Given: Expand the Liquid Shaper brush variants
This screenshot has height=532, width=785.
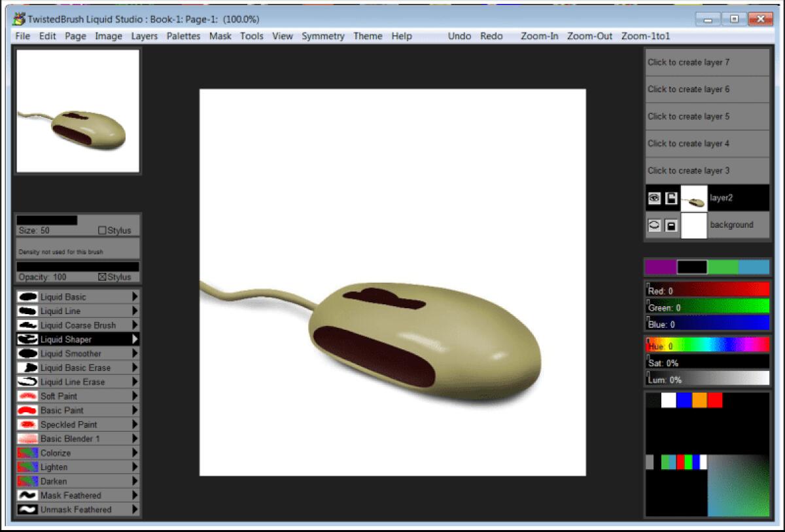Looking at the screenshot, I should click(136, 339).
